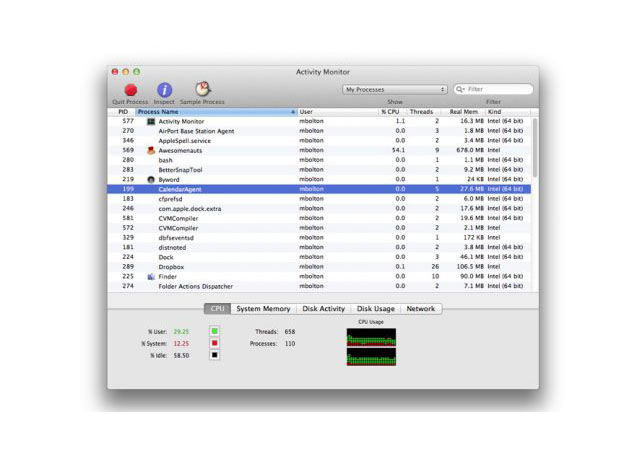Image resolution: width=640 pixels, height=460 pixels.
Task: Sort by the User column header
Action: point(338,111)
